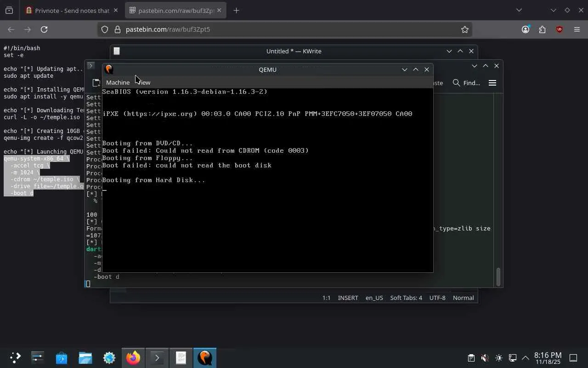Open the Machine menu in QEMU
588x368 pixels.
point(118,82)
